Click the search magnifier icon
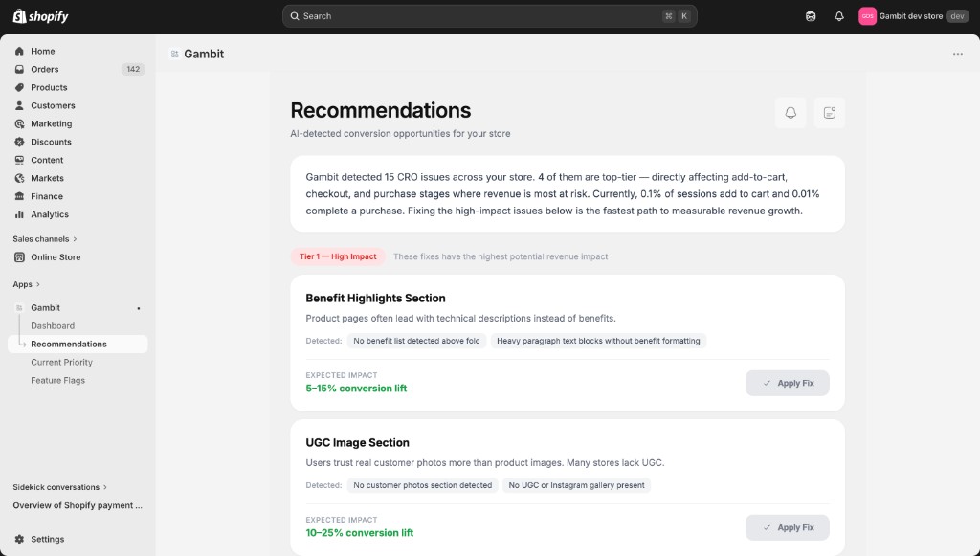980x556 pixels. click(295, 16)
